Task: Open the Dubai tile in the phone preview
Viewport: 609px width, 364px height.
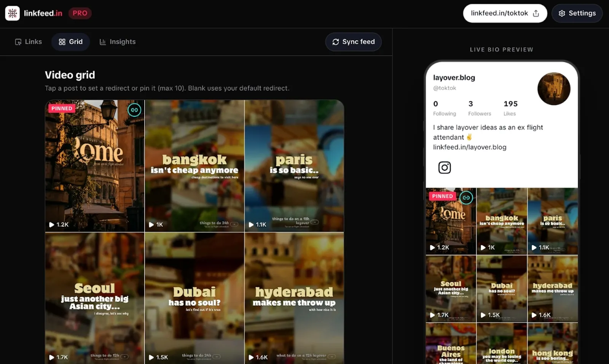Action: [x=502, y=289]
